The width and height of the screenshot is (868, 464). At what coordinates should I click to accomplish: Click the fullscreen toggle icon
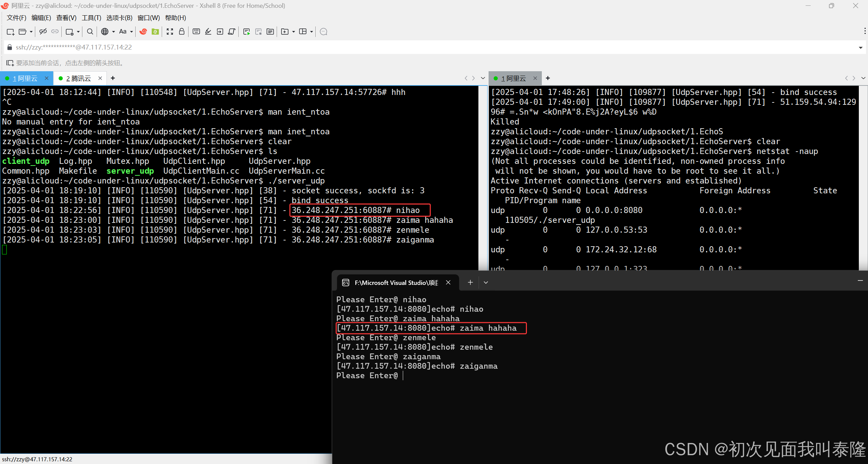tap(170, 32)
